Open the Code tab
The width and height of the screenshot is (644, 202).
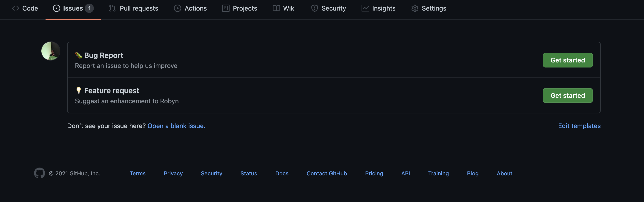pyautogui.click(x=25, y=8)
